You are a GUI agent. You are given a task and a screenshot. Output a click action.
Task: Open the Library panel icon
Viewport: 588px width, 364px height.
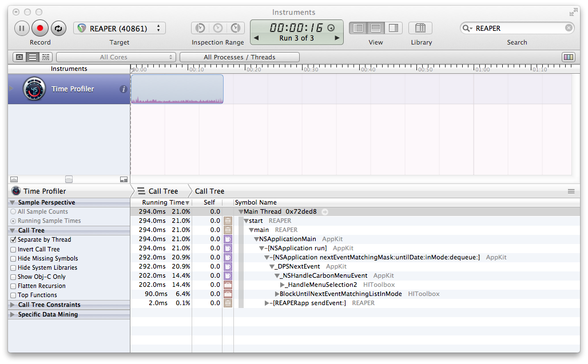(420, 28)
